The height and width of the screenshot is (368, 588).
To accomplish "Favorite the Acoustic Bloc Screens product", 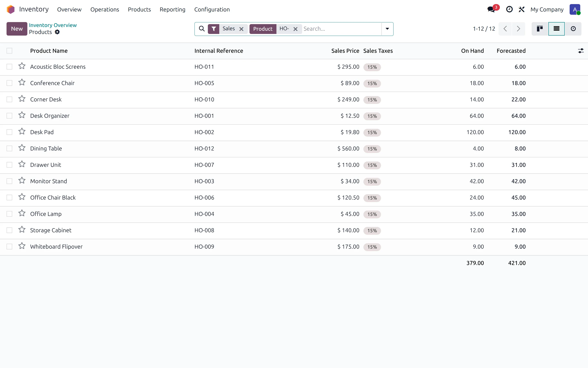I will point(22,66).
